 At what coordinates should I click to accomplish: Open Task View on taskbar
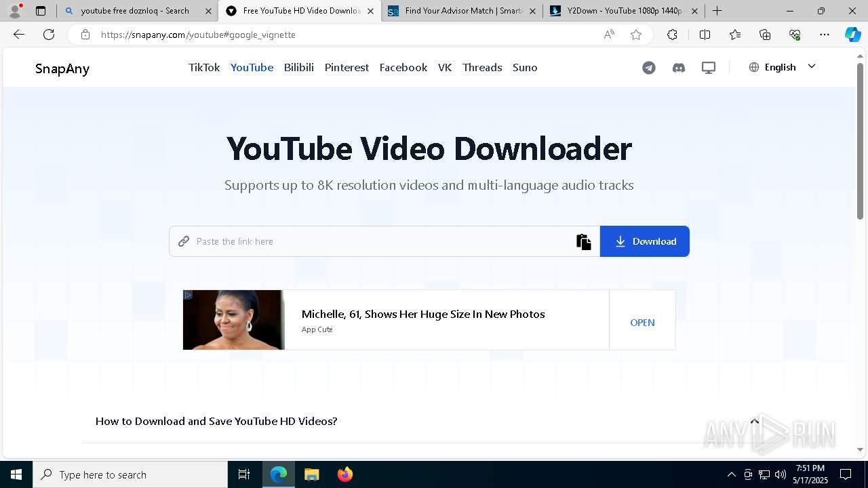click(x=244, y=474)
